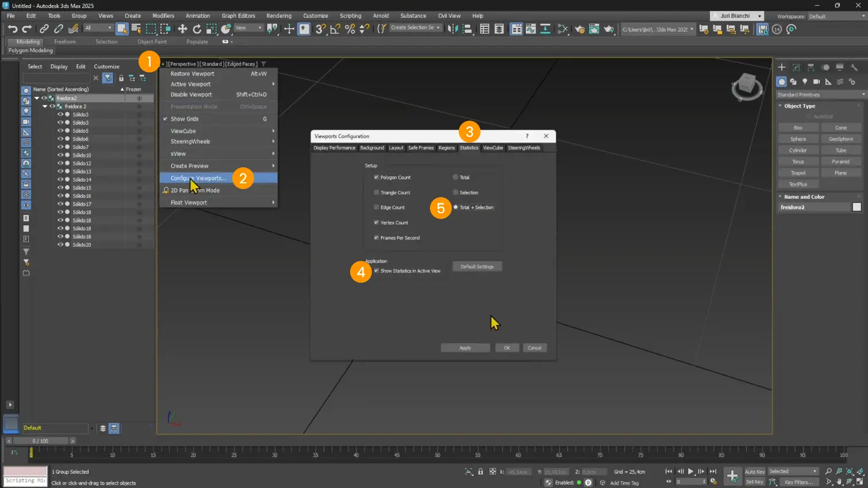Open the Rendering menu

pos(279,16)
